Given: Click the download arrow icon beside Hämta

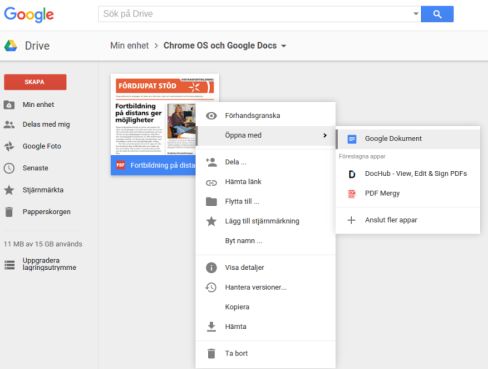Looking at the screenshot, I should click(211, 327).
